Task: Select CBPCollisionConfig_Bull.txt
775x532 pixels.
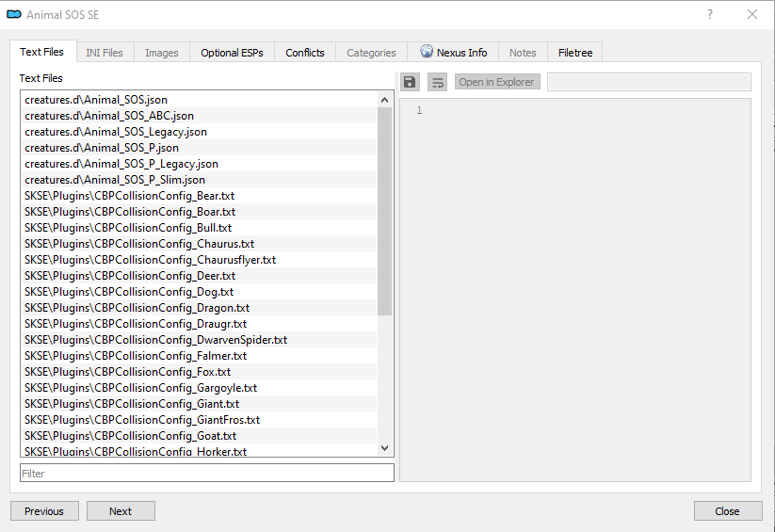Action: pyautogui.click(x=200, y=228)
